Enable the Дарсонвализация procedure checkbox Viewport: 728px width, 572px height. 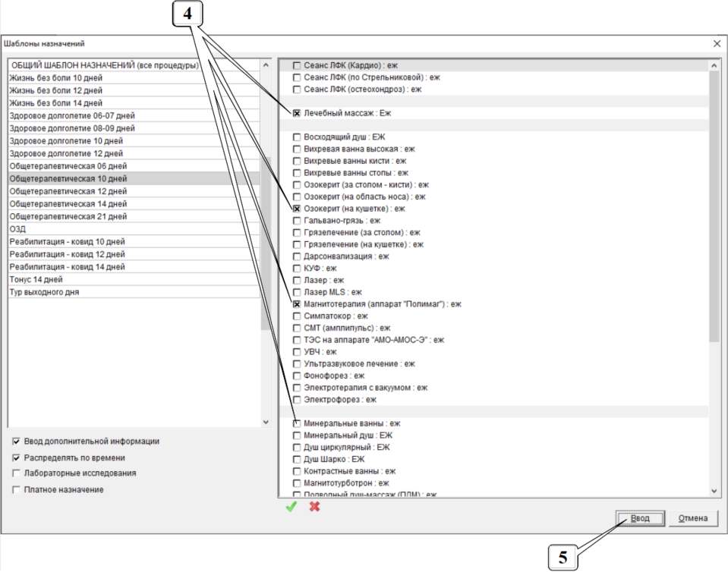click(x=297, y=256)
